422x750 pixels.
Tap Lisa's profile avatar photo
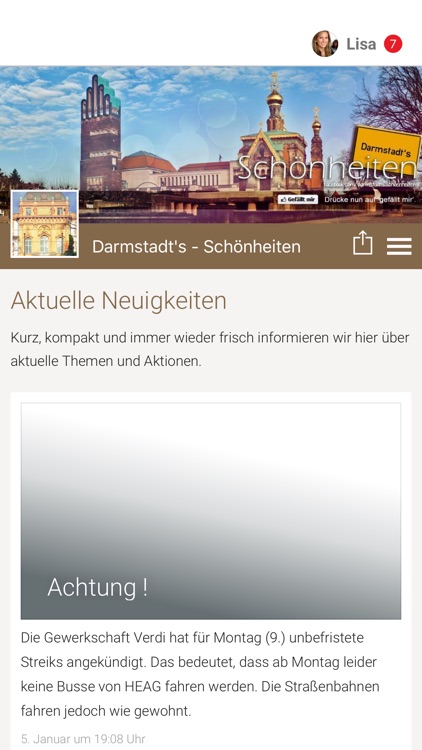[x=325, y=44]
